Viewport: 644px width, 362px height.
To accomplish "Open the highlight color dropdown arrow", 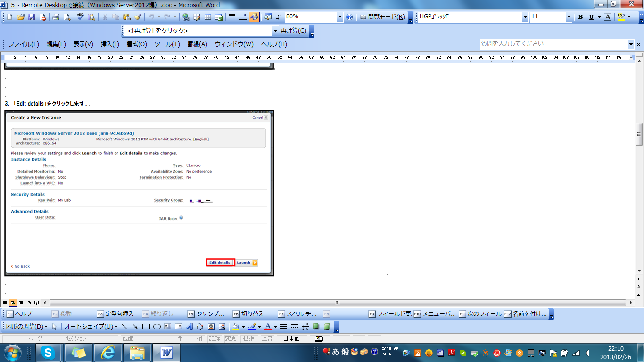I will coord(629,17).
